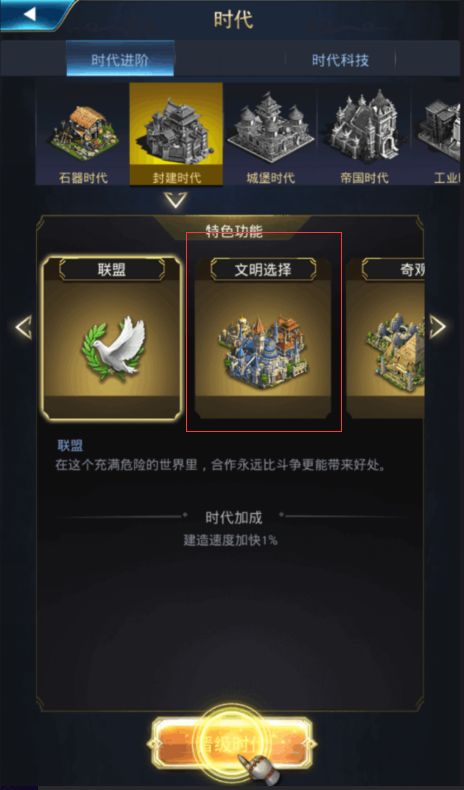Viewport: 464px width, 790px height.
Task: Select the 城堡时代 castle icon
Action: point(270,128)
